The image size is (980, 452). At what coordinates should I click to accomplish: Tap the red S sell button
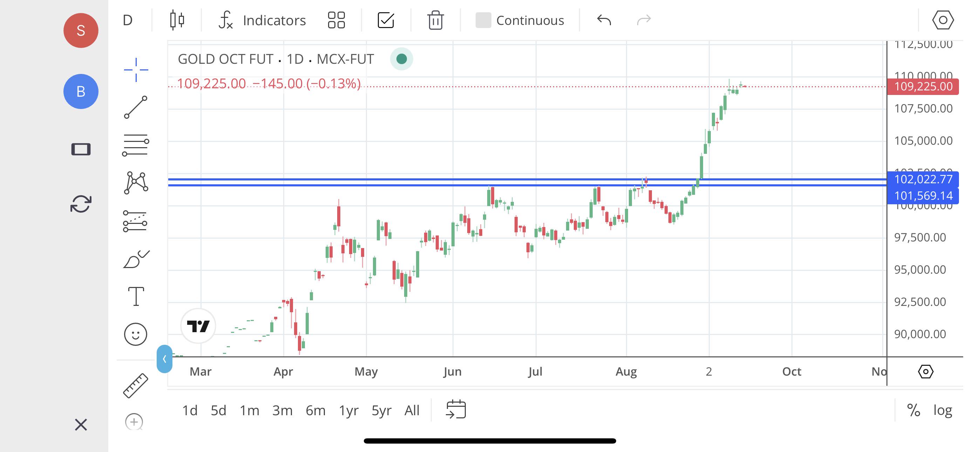click(81, 30)
